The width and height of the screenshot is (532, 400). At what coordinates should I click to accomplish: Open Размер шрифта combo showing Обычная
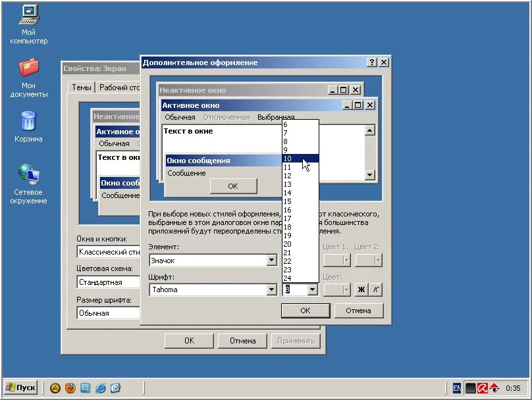click(x=109, y=313)
